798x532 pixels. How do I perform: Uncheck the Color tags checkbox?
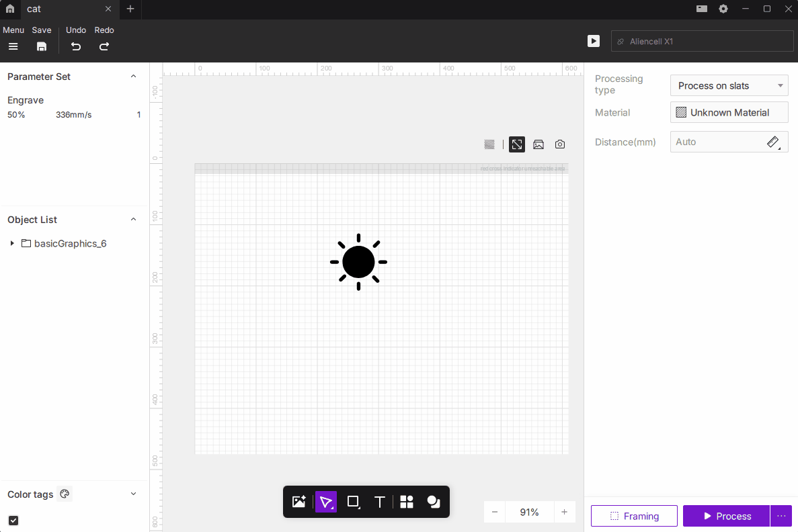coord(13,521)
